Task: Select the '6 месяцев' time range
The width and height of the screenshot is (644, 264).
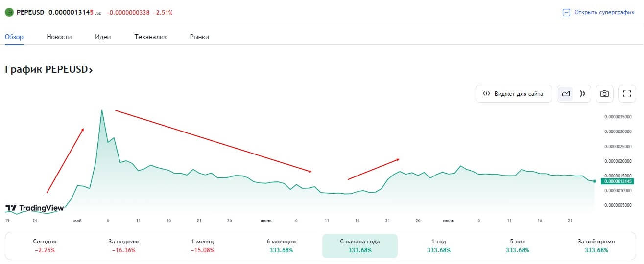Action: point(281,246)
